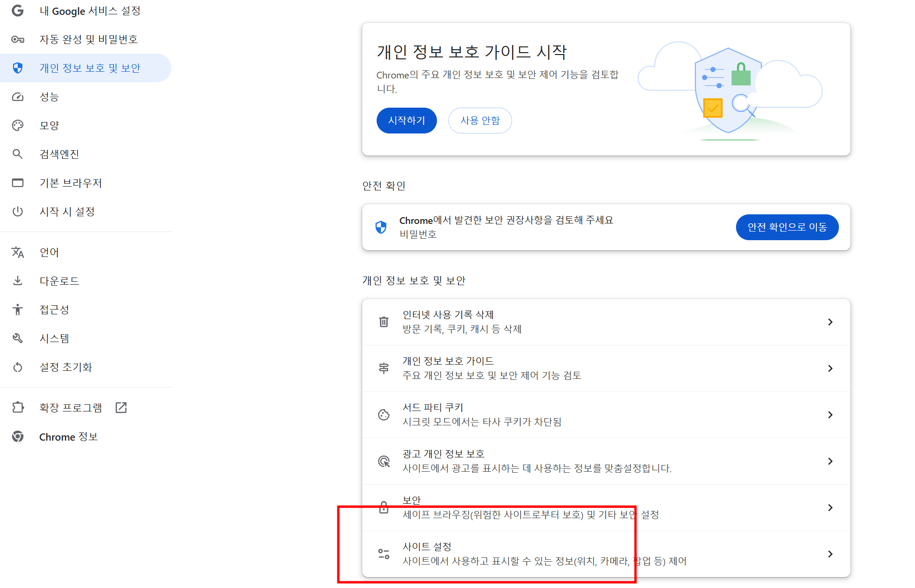Expand the 사이트 설정 row arrow
915x588 pixels.
pos(830,554)
